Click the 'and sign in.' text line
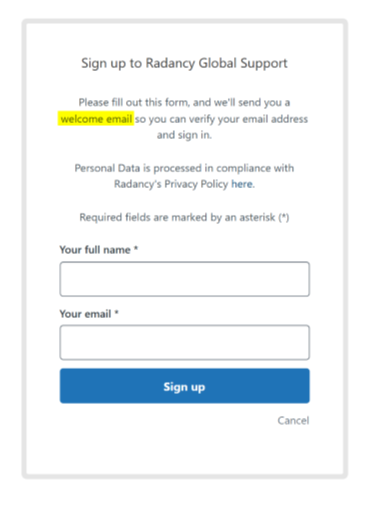 (x=184, y=135)
